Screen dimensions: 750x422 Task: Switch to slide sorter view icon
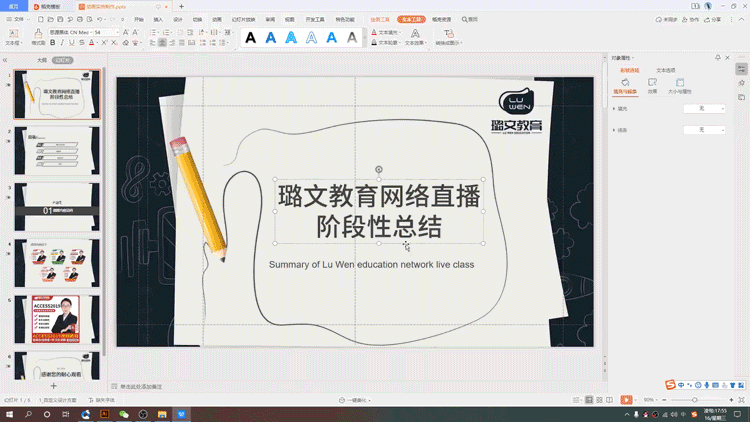click(599, 400)
